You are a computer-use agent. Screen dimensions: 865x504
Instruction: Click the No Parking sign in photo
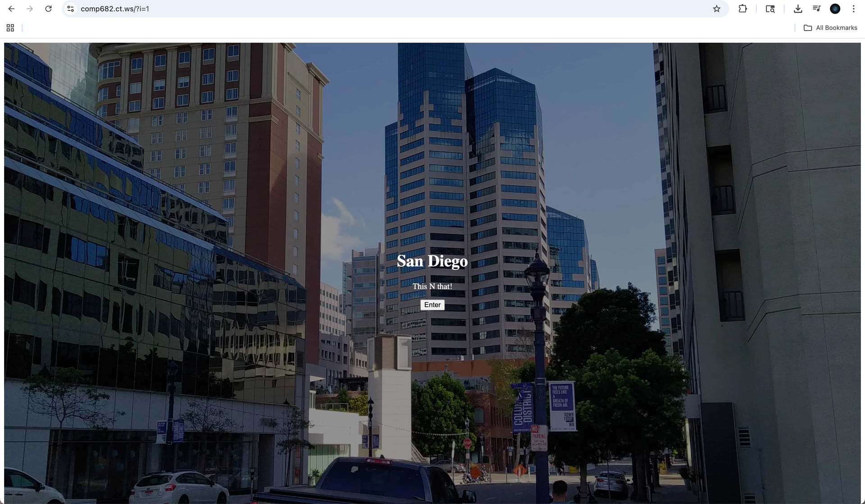point(539,437)
